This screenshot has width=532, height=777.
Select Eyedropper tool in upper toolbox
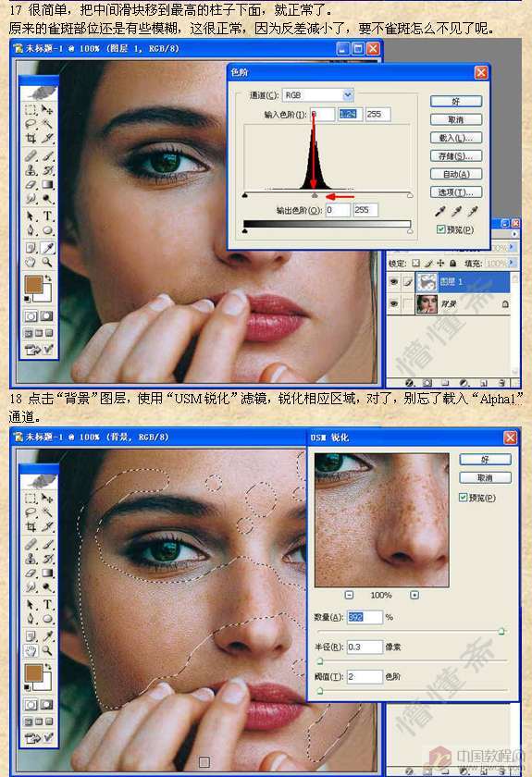[x=47, y=247]
